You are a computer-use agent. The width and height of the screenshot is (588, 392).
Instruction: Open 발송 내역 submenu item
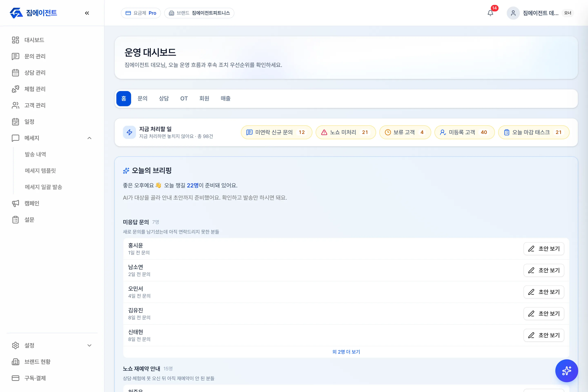tap(35, 154)
